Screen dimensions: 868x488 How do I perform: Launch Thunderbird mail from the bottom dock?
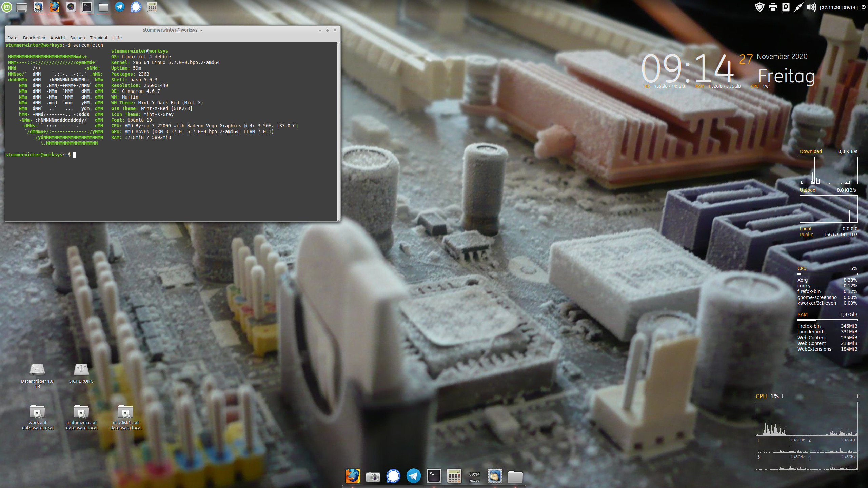point(495,476)
